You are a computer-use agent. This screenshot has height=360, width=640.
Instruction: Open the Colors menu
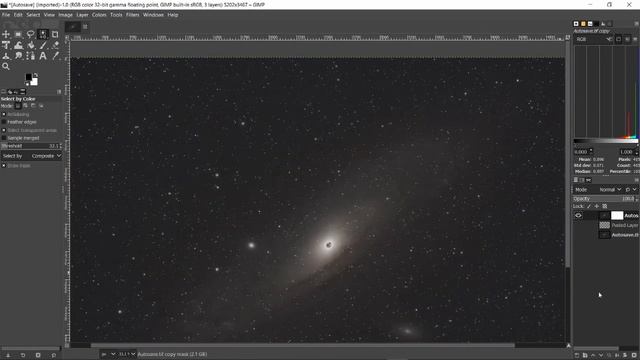[x=99, y=15]
